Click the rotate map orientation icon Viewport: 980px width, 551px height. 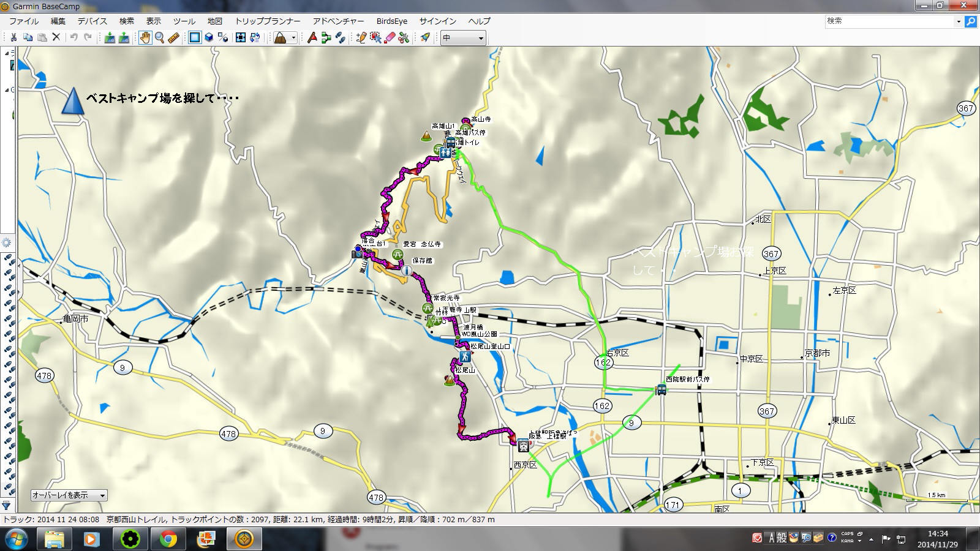255,37
